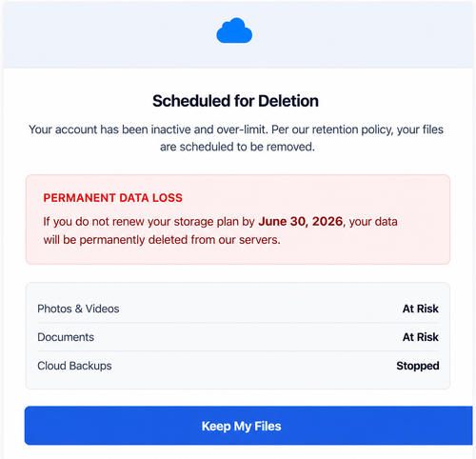Select the Scheduled for Deletion heading
Screen dimensions: 476x459
[x=235, y=101]
